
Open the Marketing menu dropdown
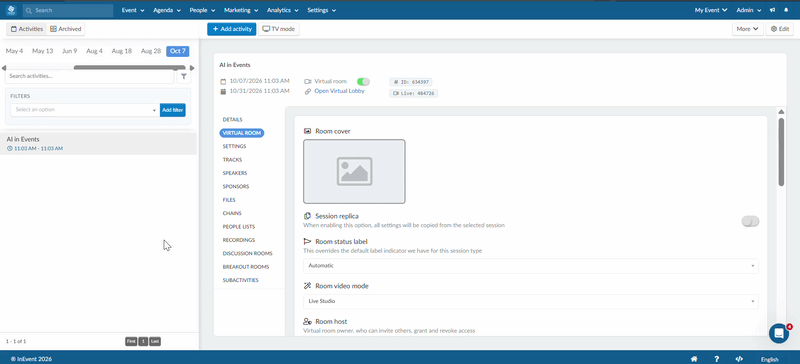[x=241, y=10]
